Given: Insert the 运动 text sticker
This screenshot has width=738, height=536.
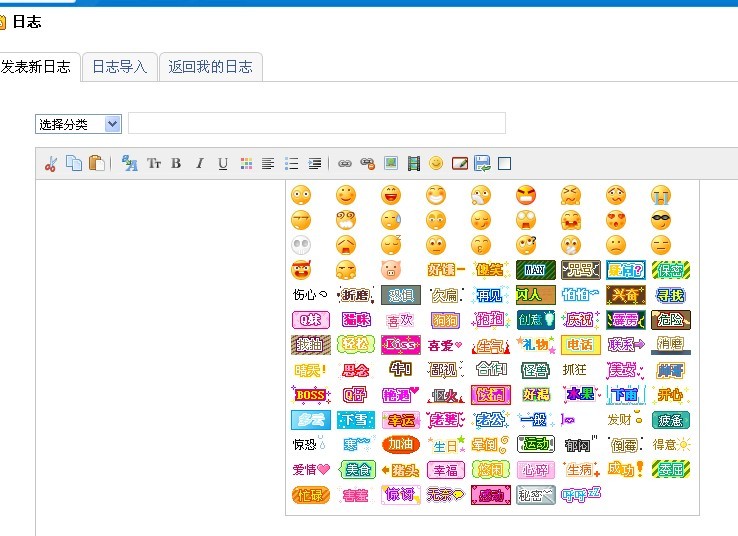Looking at the screenshot, I should coord(536,444).
